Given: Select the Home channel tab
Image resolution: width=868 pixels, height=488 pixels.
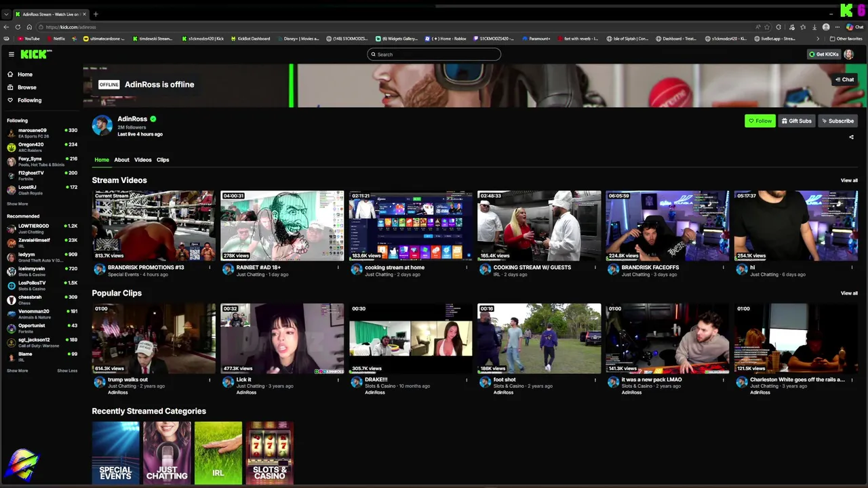Looking at the screenshot, I should (102, 160).
